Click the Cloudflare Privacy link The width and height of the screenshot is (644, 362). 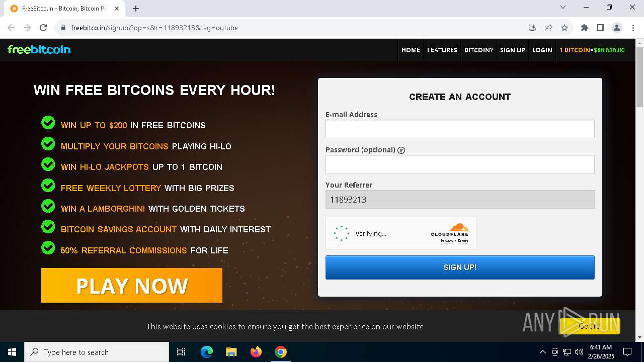[447, 241]
